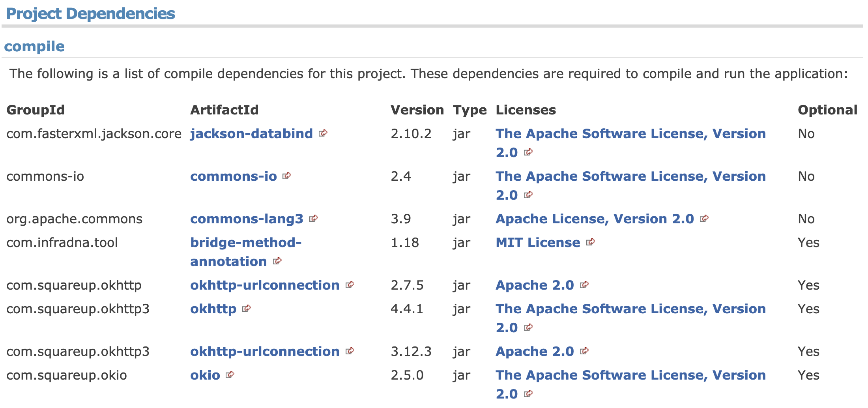Click the ArtifactId column header
This screenshot has width=868, height=408.
coord(224,110)
